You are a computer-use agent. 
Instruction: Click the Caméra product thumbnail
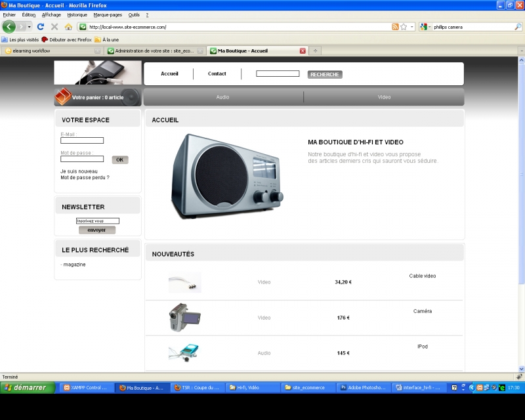[x=184, y=318]
